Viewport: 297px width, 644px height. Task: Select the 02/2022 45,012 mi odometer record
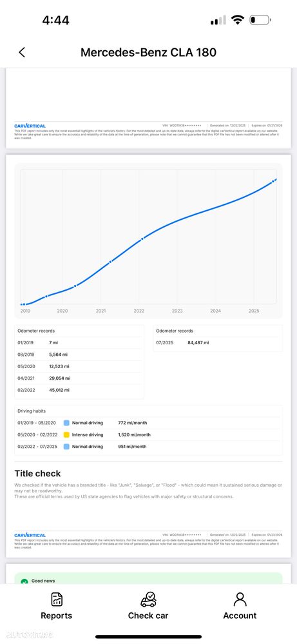pyautogui.click(x=79, y=390)
